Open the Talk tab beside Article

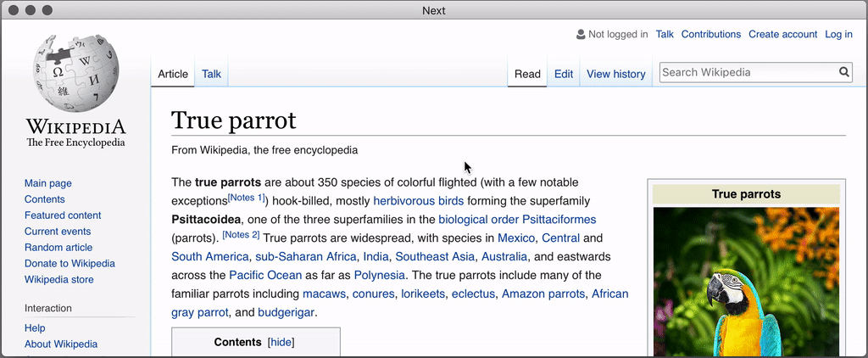coord(211,74)
